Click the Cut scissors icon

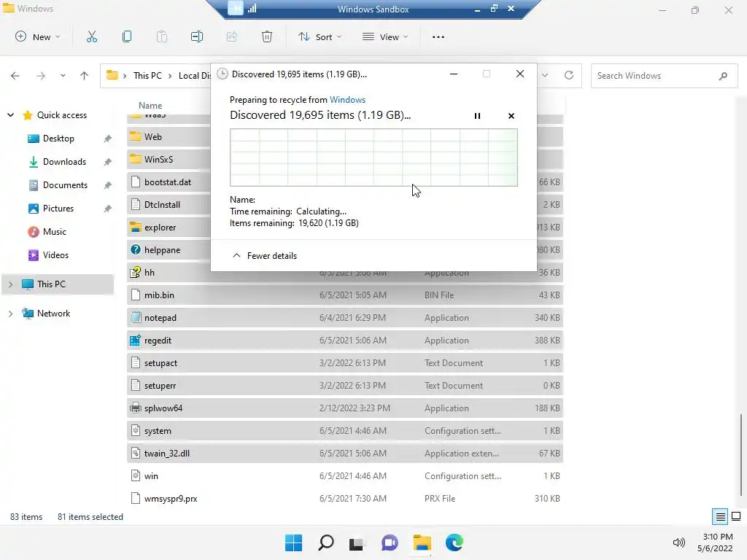tap(91, 36)
